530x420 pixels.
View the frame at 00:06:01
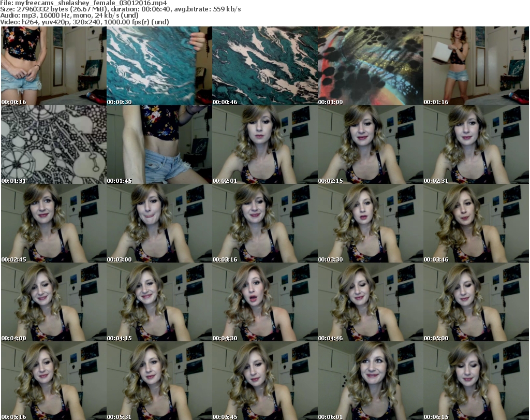coord(371,381)
